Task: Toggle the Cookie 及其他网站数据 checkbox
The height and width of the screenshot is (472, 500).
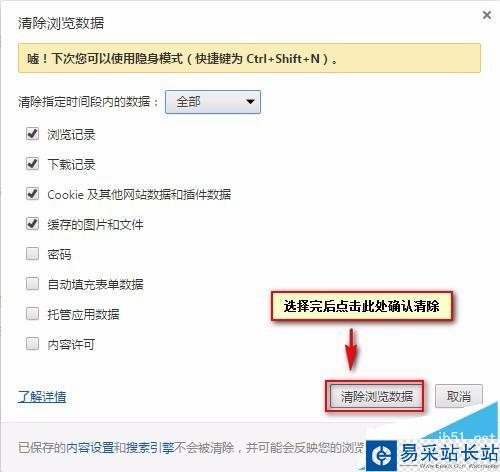Action: point(32,194)
